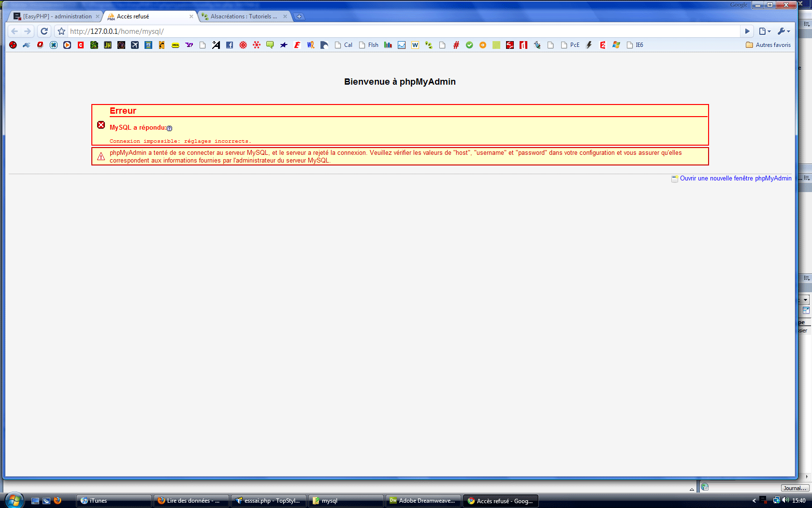This screenshot has height=508, width=812.
Task: Open the Facebook bookmark icon
Action: coord(230,45)
